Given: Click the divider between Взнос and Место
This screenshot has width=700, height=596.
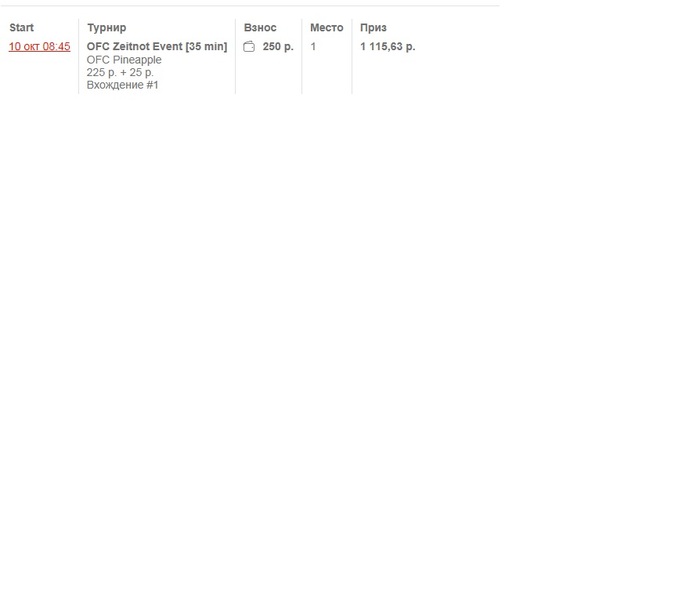Looking at the screenshot, I should pyautogui.click(x=302, y=56).
